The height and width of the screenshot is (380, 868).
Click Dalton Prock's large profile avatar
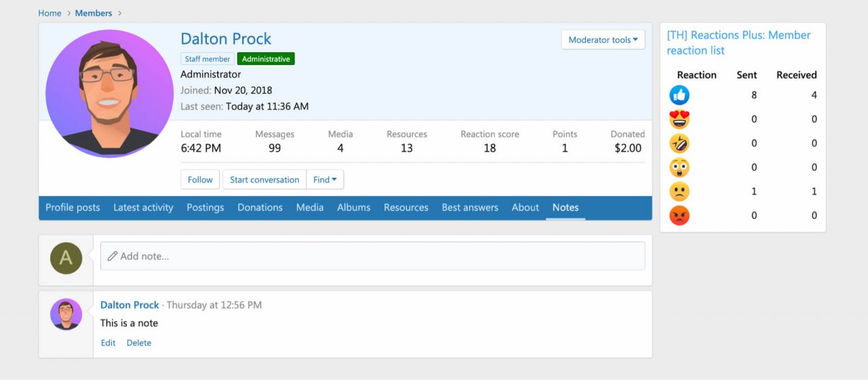[109, 94]
